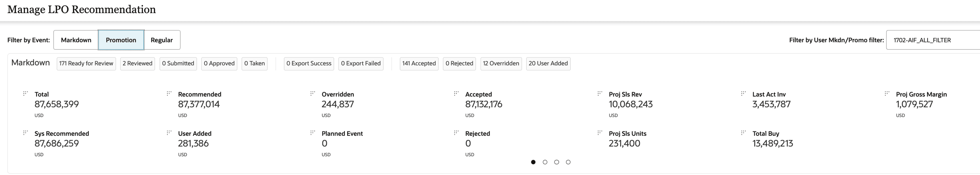
Task: Click the 0 Rejected chip
Action: 459,63
